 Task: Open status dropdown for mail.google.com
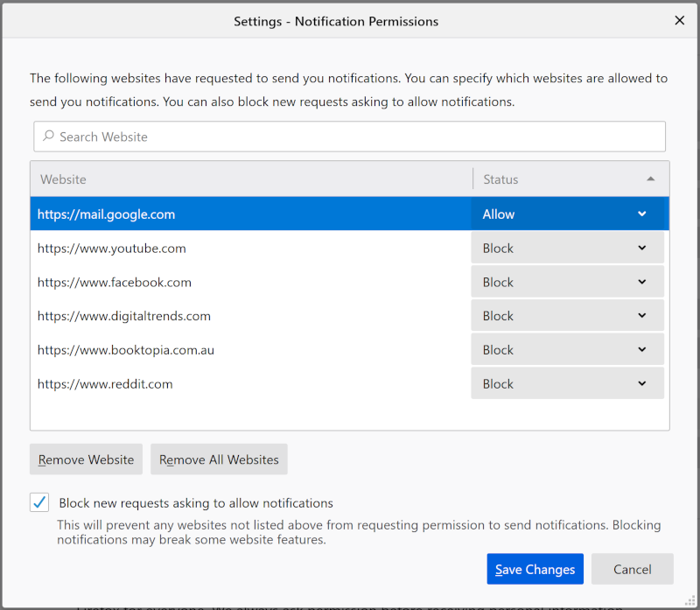[x=568, y=214]
